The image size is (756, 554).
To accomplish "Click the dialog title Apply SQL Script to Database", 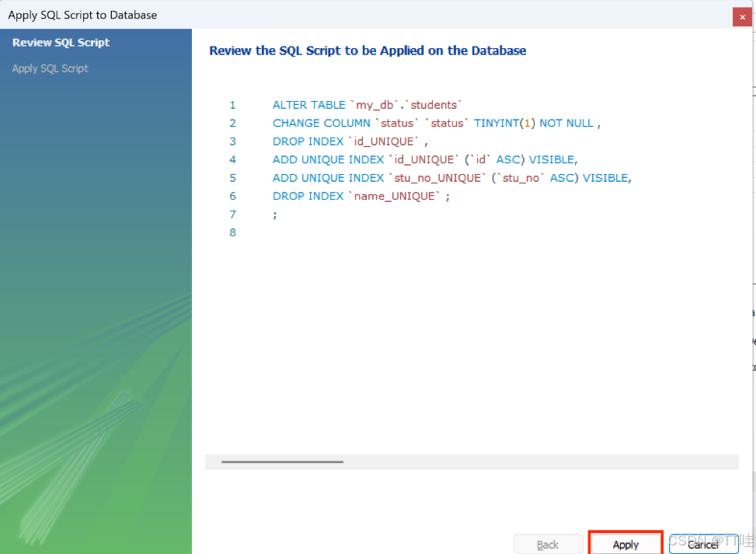I will click(x=82, y=15).
